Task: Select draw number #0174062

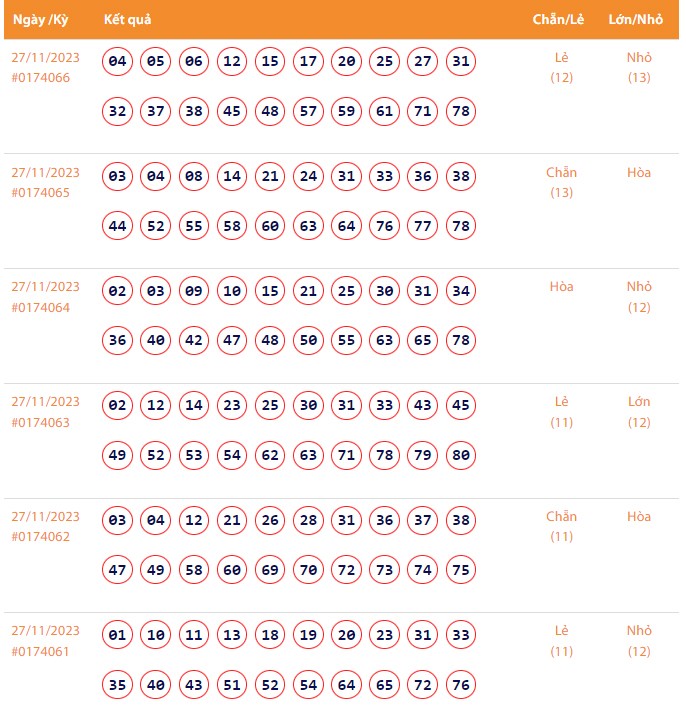Action: click(x=41, y=537)
